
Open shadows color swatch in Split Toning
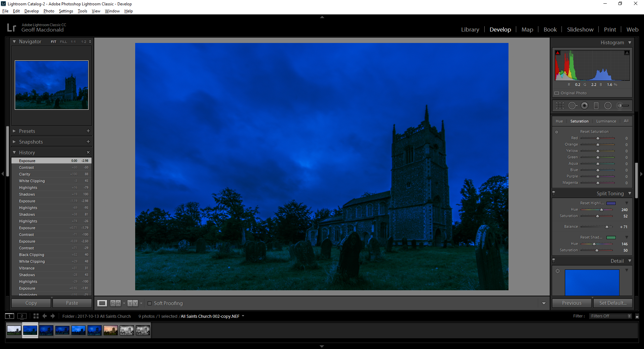(x=611, y=238)
